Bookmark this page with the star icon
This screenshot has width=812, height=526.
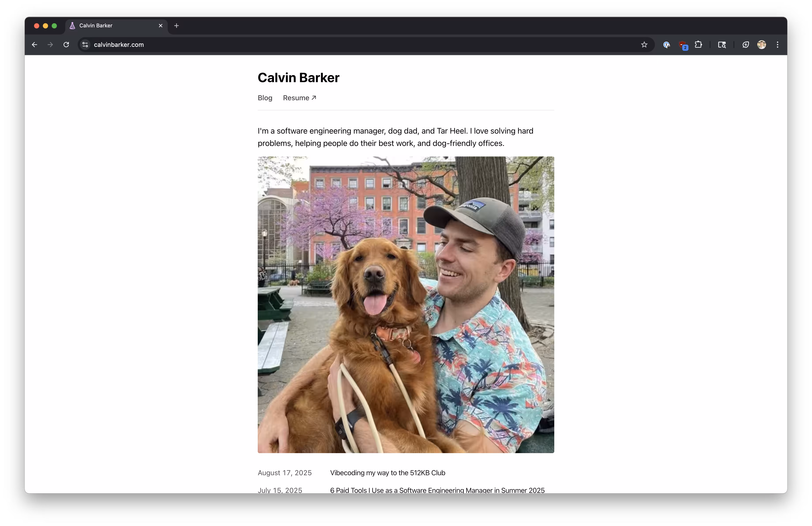[644, 44]
